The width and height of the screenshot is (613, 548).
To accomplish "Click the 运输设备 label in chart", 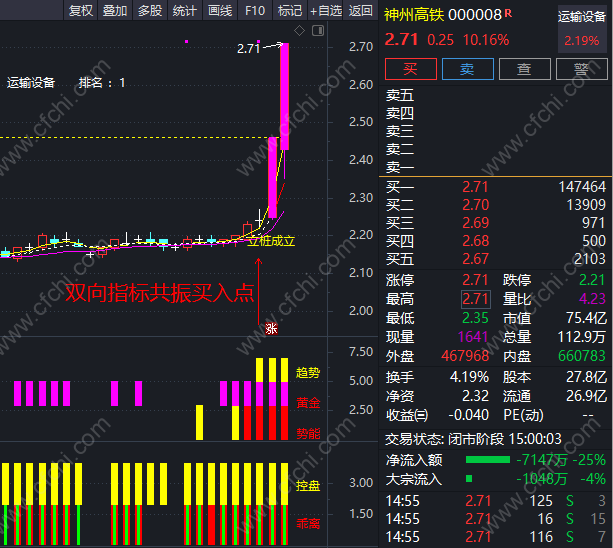I will (31, 83).
